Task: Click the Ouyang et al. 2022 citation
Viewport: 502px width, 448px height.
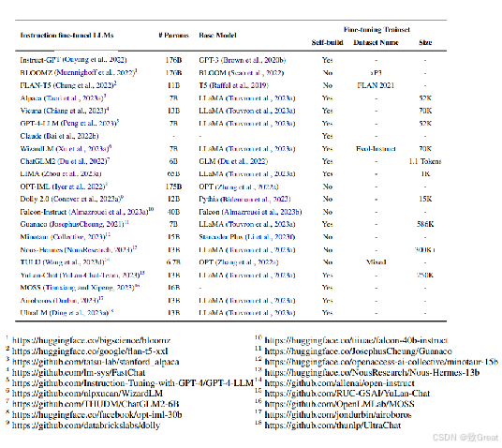Action: coord(95,60)
